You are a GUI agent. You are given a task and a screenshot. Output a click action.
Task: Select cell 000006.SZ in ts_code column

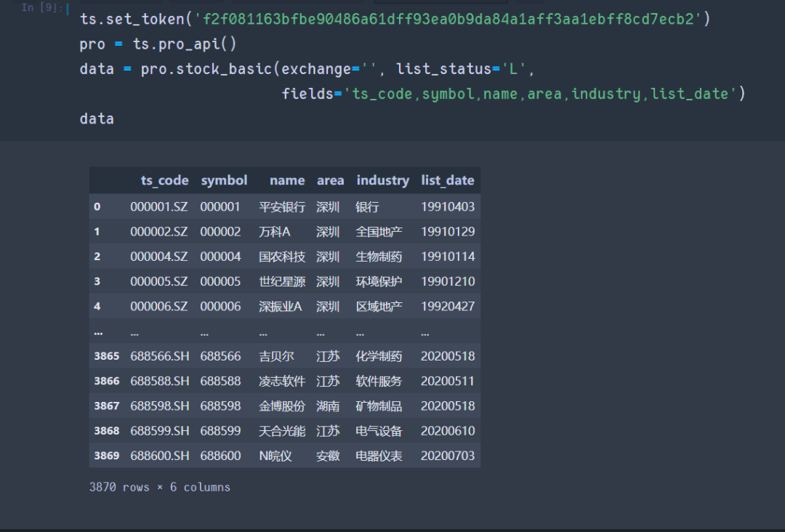(x=158, y=306)
